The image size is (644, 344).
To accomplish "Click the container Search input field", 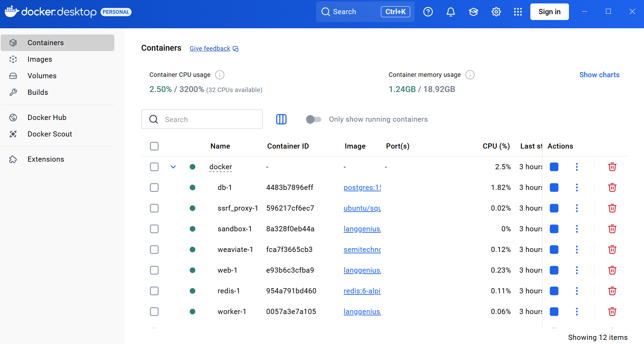I will click(x=202, y=119).
